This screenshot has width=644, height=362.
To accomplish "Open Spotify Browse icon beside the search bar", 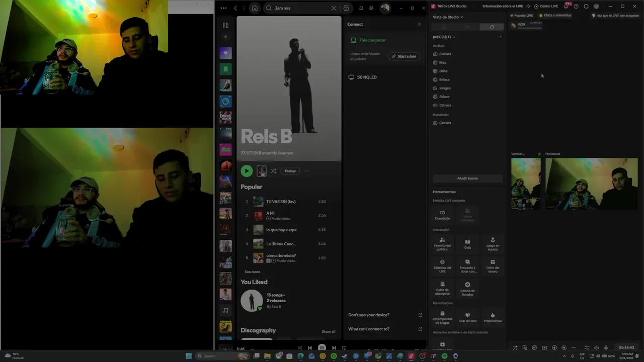I will point(346,8).
